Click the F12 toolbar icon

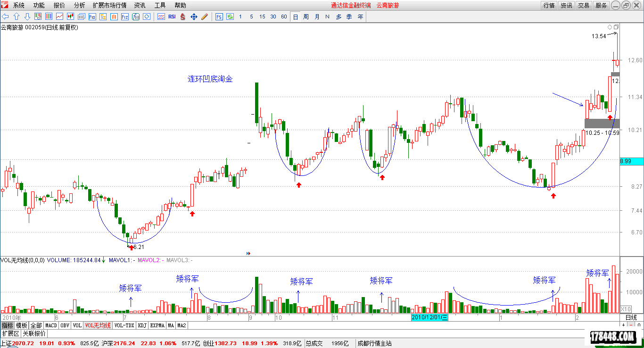click(124, 17)
